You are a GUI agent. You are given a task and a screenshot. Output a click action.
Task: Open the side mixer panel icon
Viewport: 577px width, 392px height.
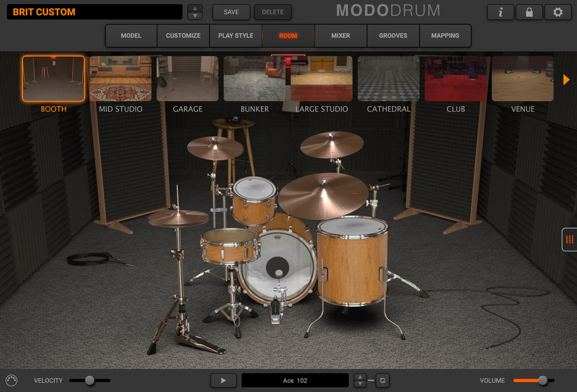point(570,239)
